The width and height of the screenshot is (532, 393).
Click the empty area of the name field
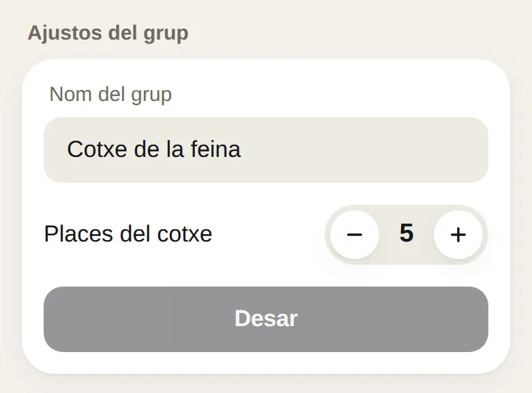tap(363, 150)
